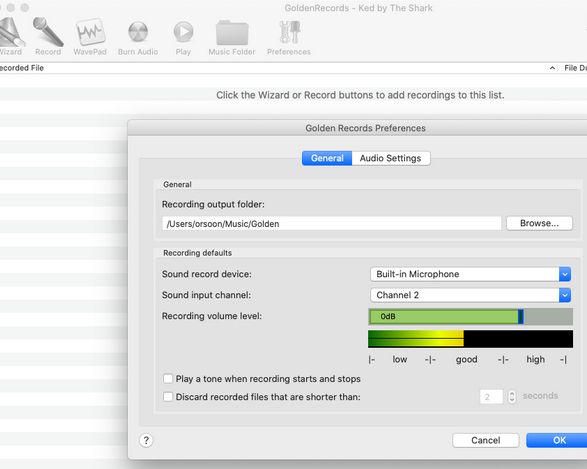
Task: Toggle Discard recorded files shorter than checkbox
Action: click(168, 396)
